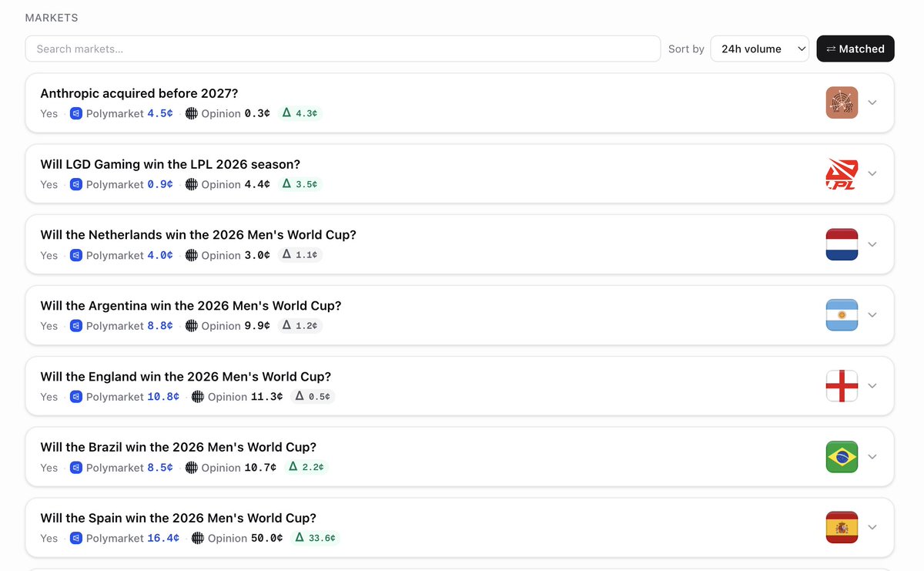
Task: Click Opinion icon in Brazil row
Action: (x=192, y=468)
